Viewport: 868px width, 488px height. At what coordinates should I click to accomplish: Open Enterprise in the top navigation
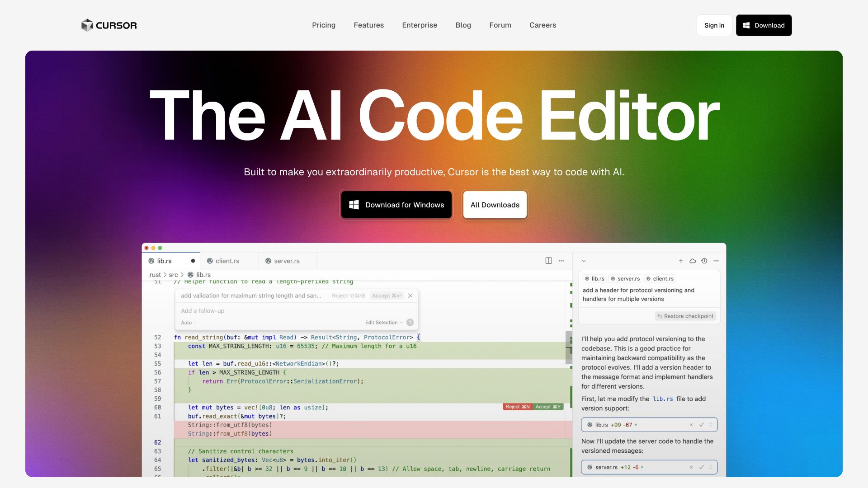click(x=420, y=25)
